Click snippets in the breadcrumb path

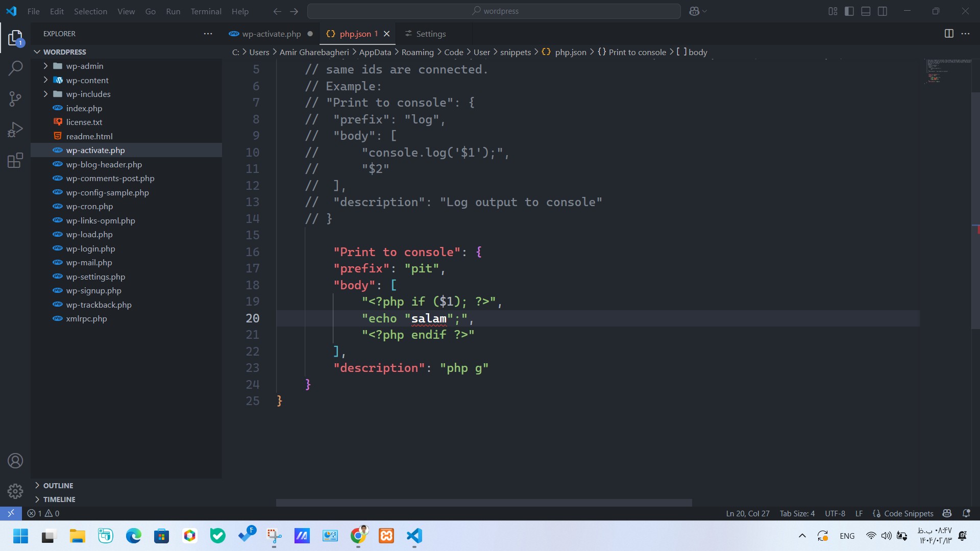[516, 52]
